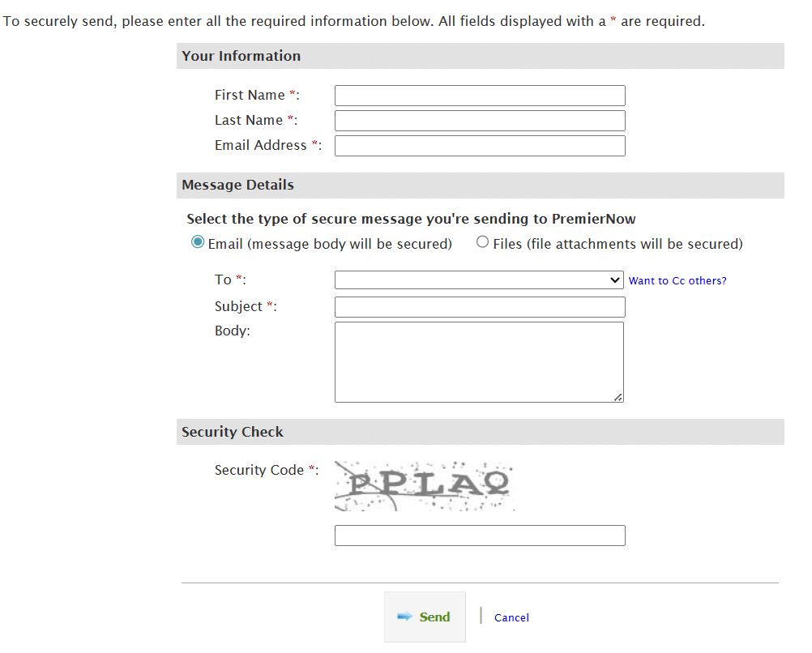Click the Body textarea resize handle
Image resolution: width=812 pixels, height=653 pixels.
tap(618, 397)
